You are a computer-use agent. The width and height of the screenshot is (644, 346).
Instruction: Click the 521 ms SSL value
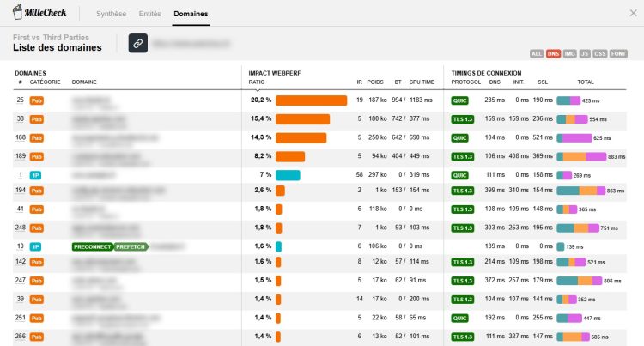(x=543, y=137)
